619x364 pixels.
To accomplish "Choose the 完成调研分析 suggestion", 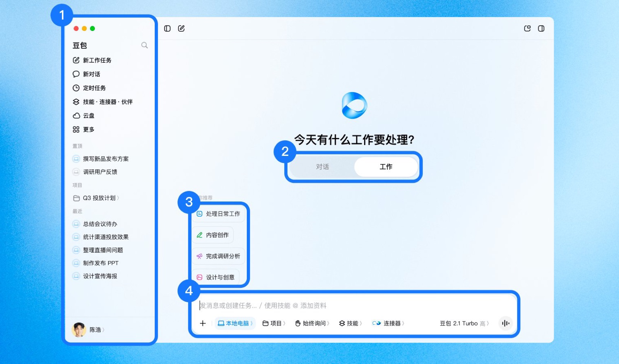I will pos(219,256).
